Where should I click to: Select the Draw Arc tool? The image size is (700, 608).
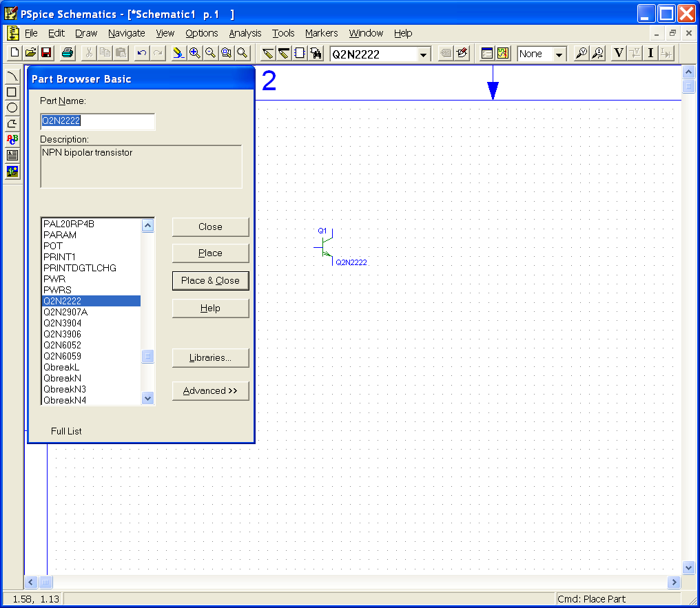point(12,76)
